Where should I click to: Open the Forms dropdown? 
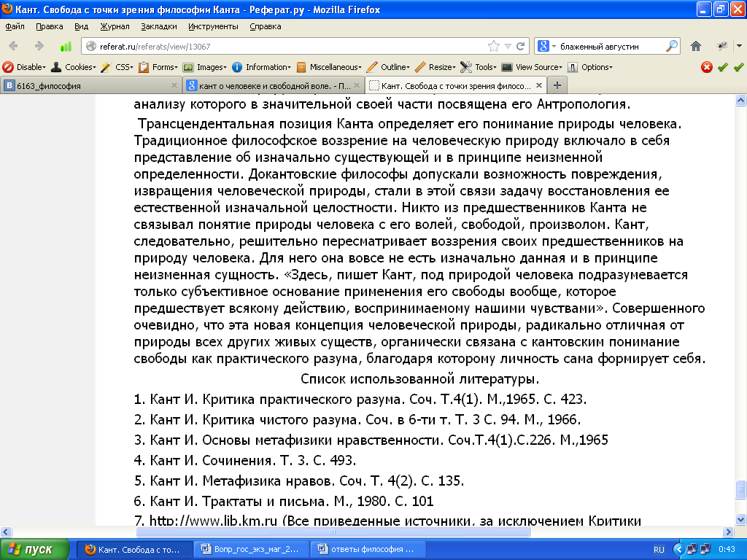tap(158, 67)
